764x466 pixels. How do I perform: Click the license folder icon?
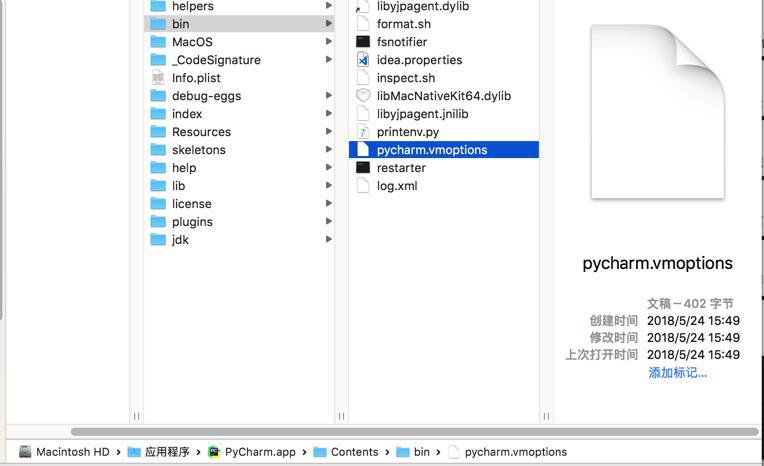coord(158,204)
